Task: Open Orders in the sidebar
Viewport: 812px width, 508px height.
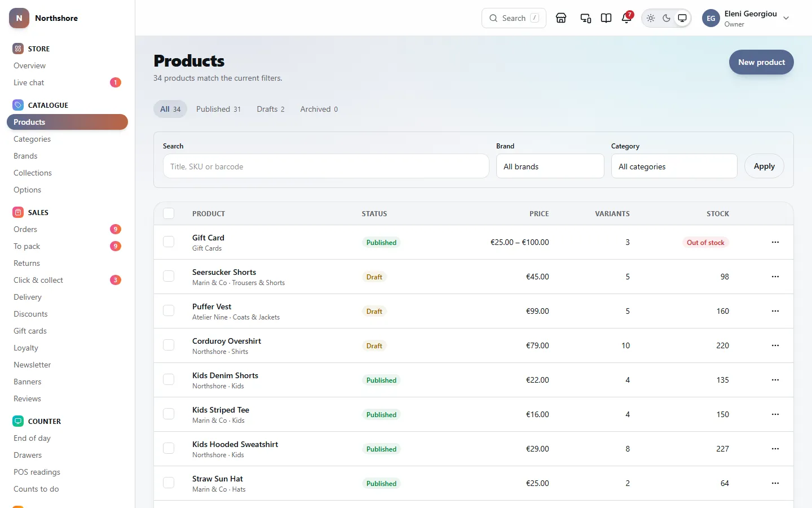Action: [x=67, y=229]
